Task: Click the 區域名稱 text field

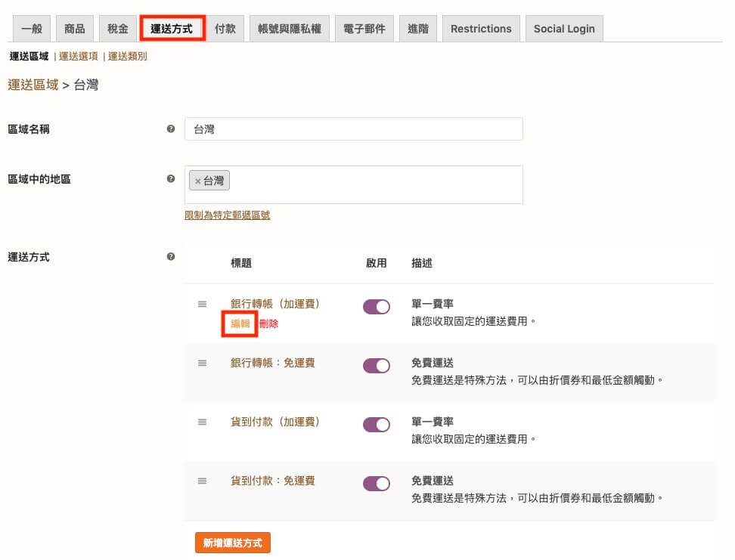Action: (353, 129)
